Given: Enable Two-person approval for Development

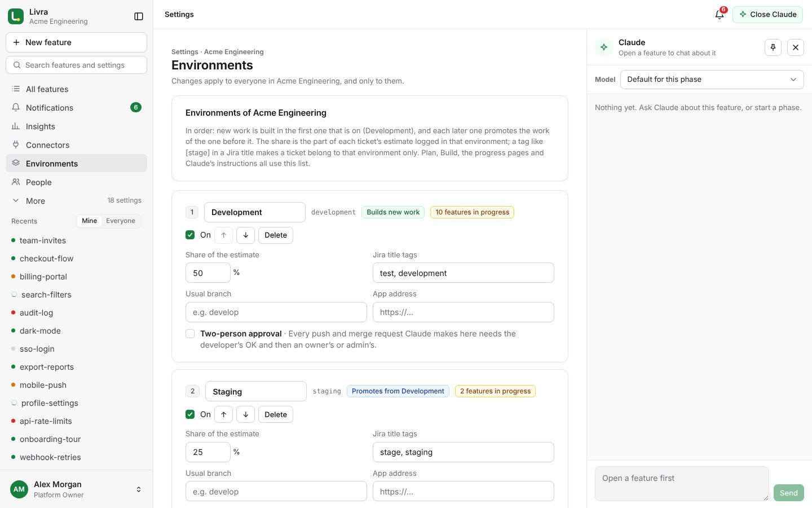Looking at the screenshot, I should pyautogui.click(x=190, y=334).
